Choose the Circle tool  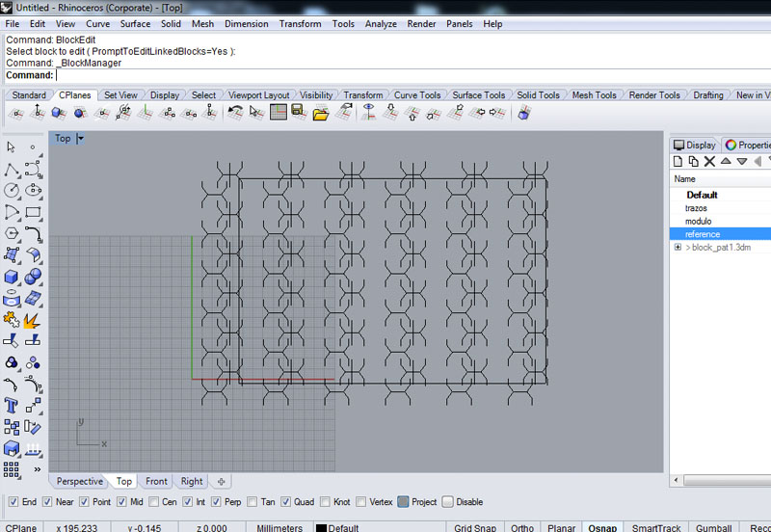12,190
